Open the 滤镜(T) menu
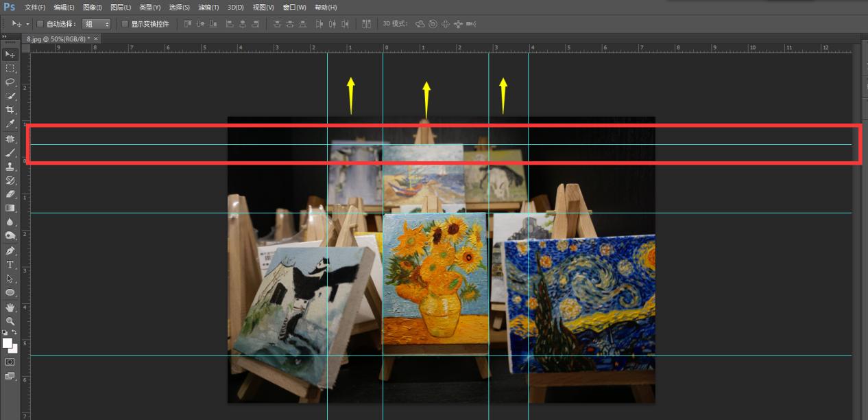 (208, 7)
